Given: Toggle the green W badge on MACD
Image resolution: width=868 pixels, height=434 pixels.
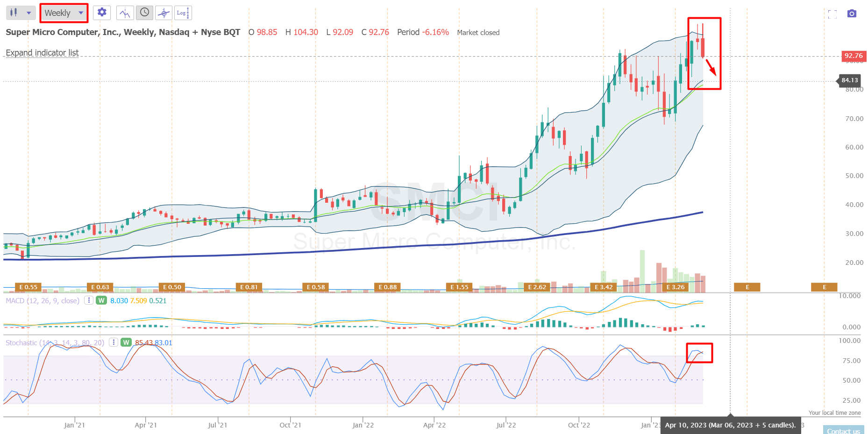Looking at the screenshot, I should click(x=101, y=301).
